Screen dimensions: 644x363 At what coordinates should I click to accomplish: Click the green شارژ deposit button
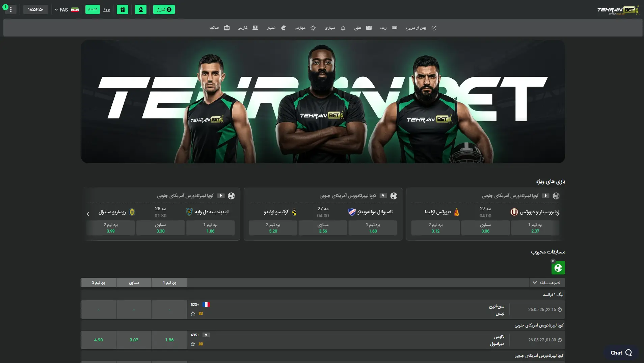tap(164, 9)
